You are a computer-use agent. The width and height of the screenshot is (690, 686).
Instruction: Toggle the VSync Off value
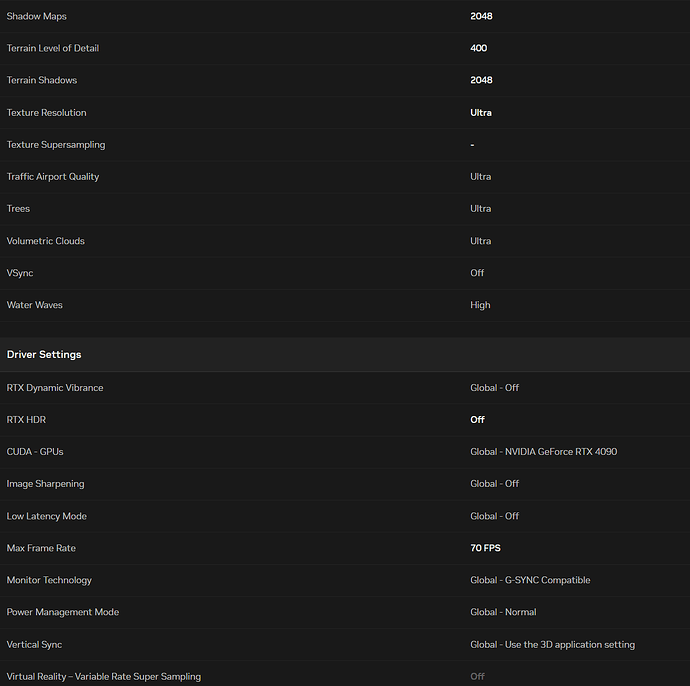tap(478, 273)
